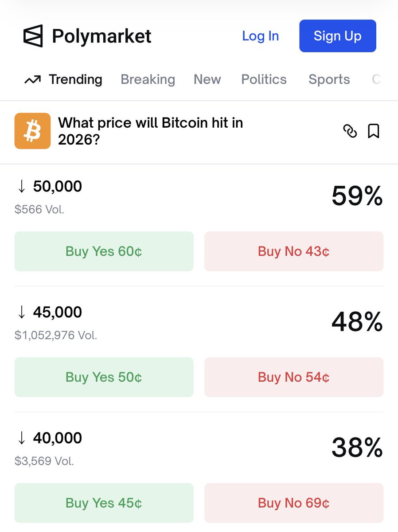Open the ↓ 45,000 outcome row
This screenshot has height=532, width=398.
199,322
